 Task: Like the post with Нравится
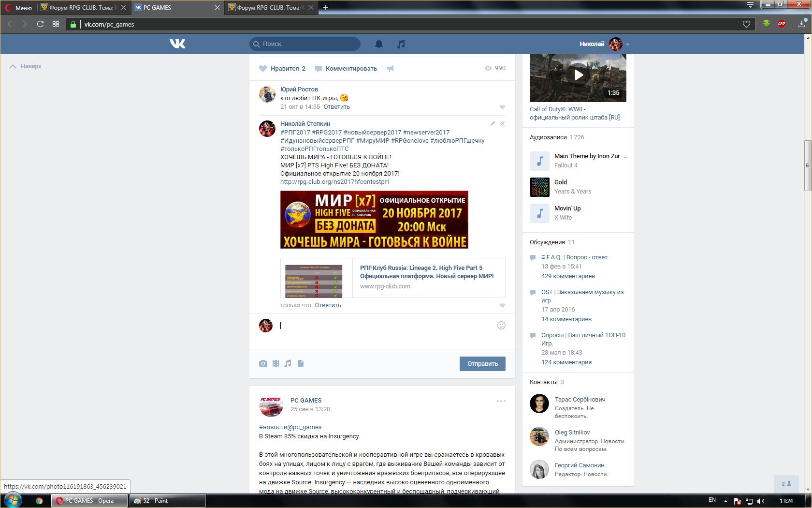pos(282,69)
